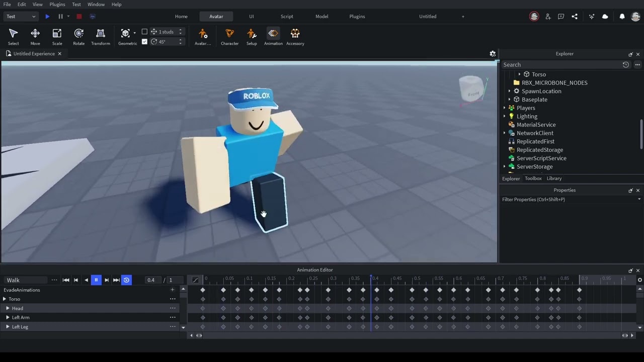This screenshot has width=644, height=362.
Task: Open the comments chat icon
Action: coord(561,17)
